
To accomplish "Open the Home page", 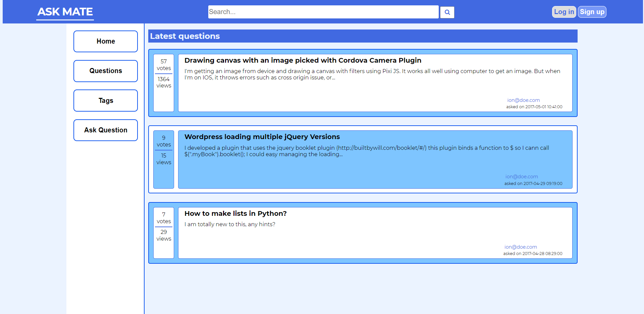I will 105,41.
